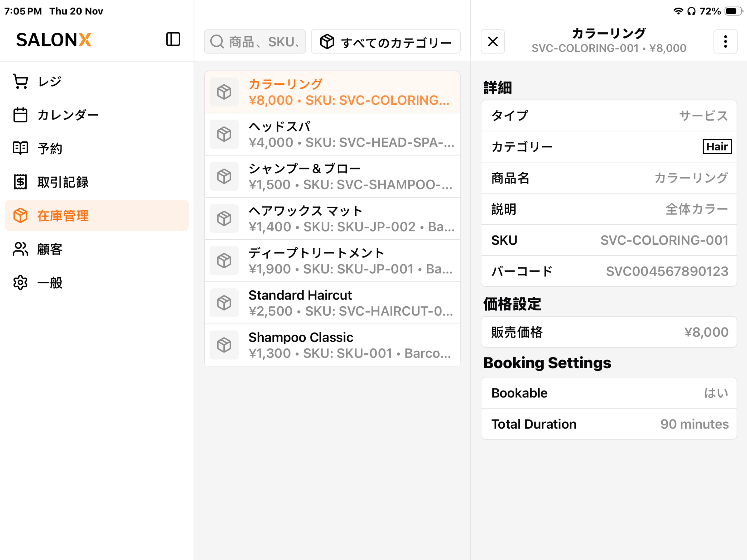
Task: Click the カテゴリー detail row label
Action: pyautogui.click(x=522, y=147)
